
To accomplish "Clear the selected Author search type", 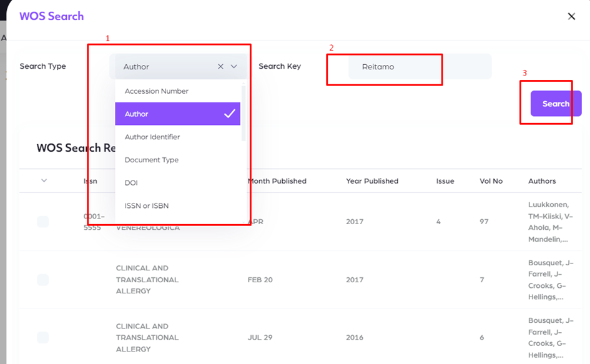I will 220,66.
